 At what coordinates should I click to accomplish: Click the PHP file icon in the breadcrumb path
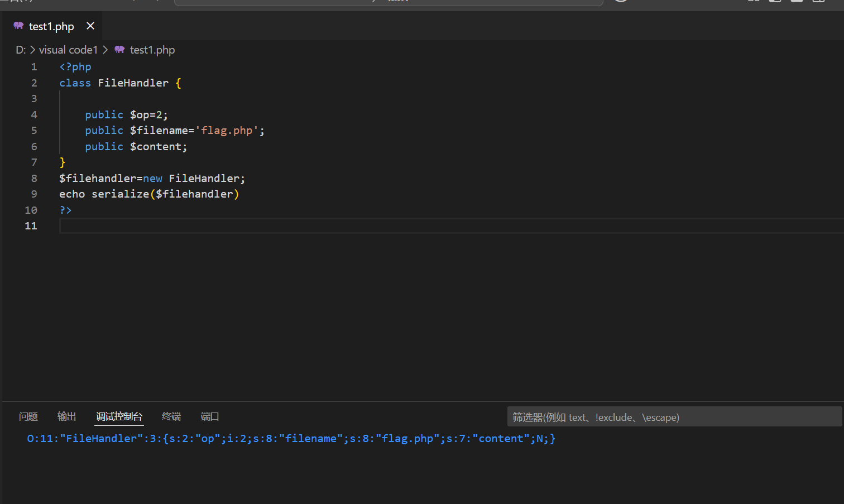pos(119,50)
